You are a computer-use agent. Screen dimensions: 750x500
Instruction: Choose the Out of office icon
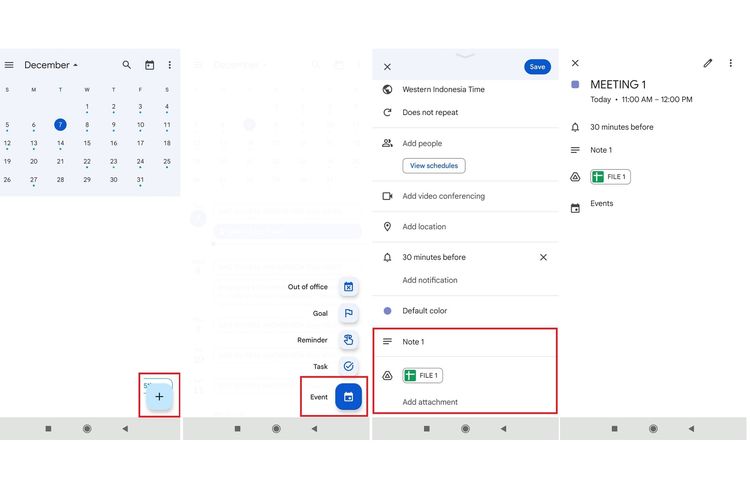348,287
